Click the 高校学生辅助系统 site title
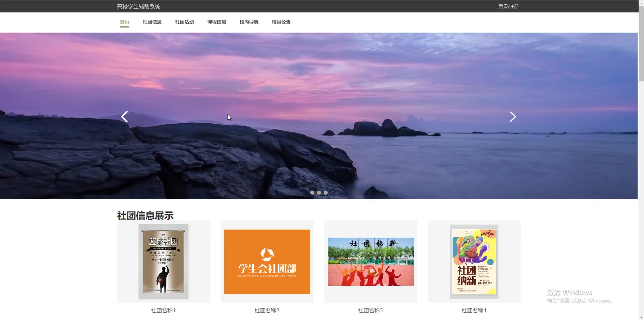The image size is (644, 320). click(138, 6)
